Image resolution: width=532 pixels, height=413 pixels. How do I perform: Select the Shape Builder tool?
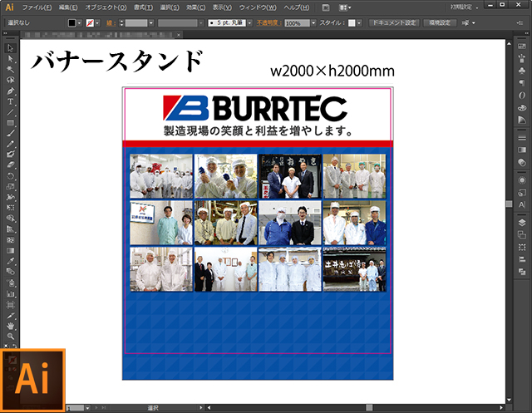[10, 219]
